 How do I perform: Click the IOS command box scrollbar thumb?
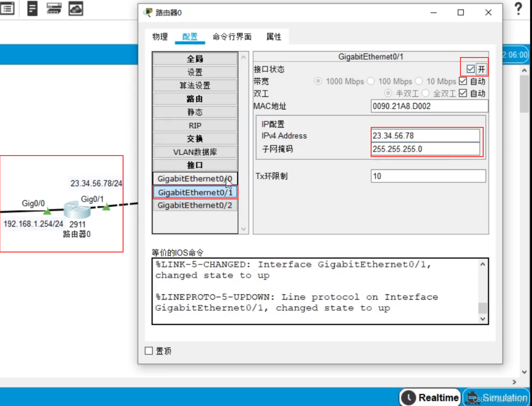tap(483, 308)
